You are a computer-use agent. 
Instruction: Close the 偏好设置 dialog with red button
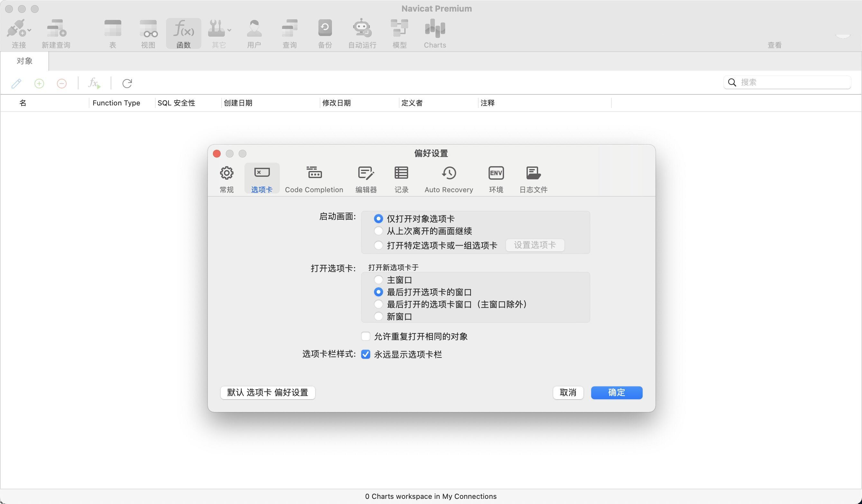click(x=216, y=154)
